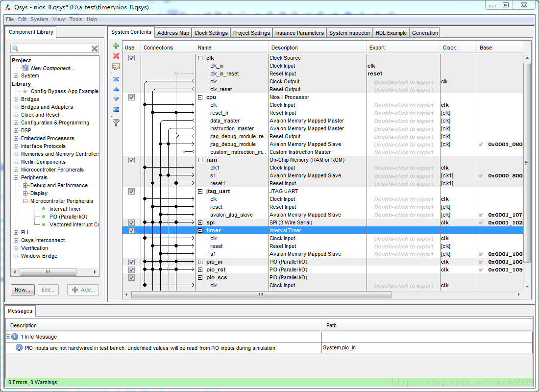Image resolution: width=539 pixels, height=392 pixels.
Task: Switch to the Generation tab
Action: point(425,33)
